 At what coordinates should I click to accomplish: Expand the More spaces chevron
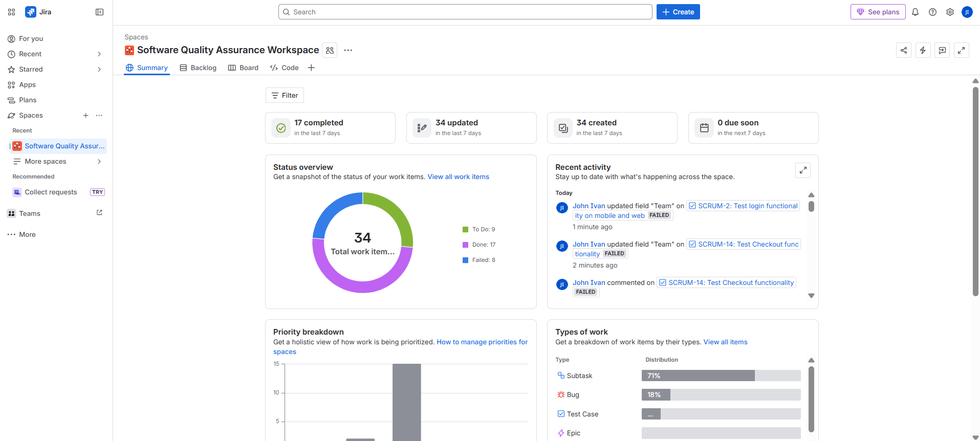coord(99,162)
